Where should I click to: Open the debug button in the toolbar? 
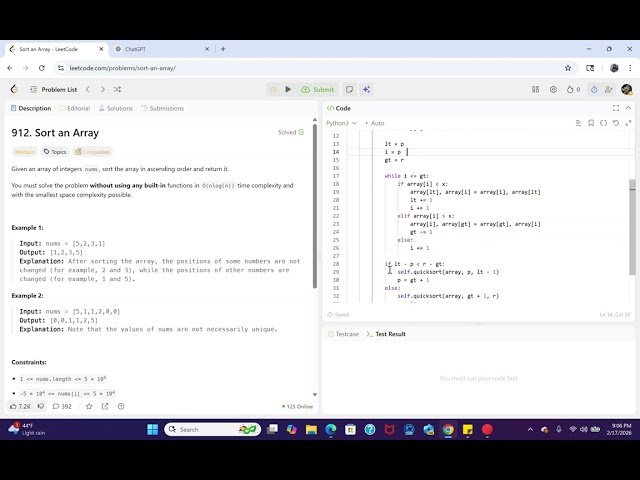(x=273, y=89)
